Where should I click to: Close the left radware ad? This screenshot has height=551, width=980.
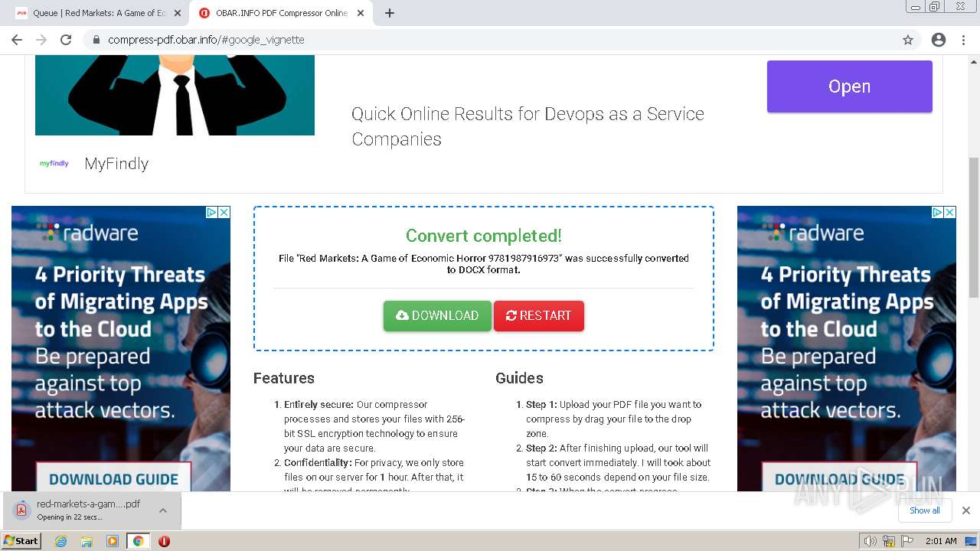[224, 212]
